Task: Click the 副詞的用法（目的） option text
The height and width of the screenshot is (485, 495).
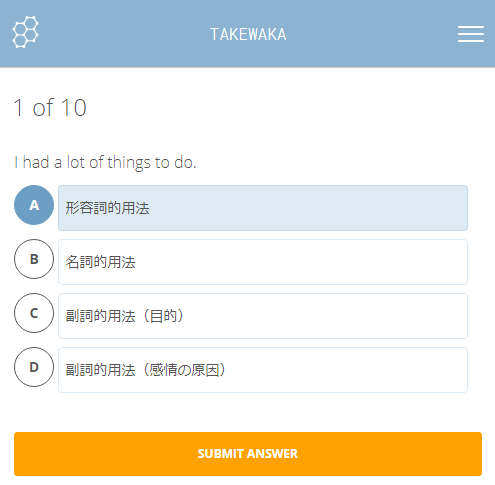Action: [125, 316]
